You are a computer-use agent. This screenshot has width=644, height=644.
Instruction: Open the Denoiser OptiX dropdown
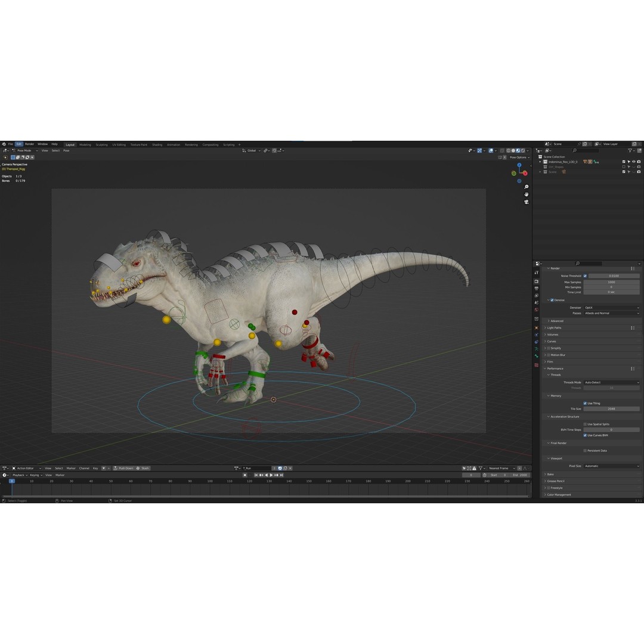click(x=612, y=308)
